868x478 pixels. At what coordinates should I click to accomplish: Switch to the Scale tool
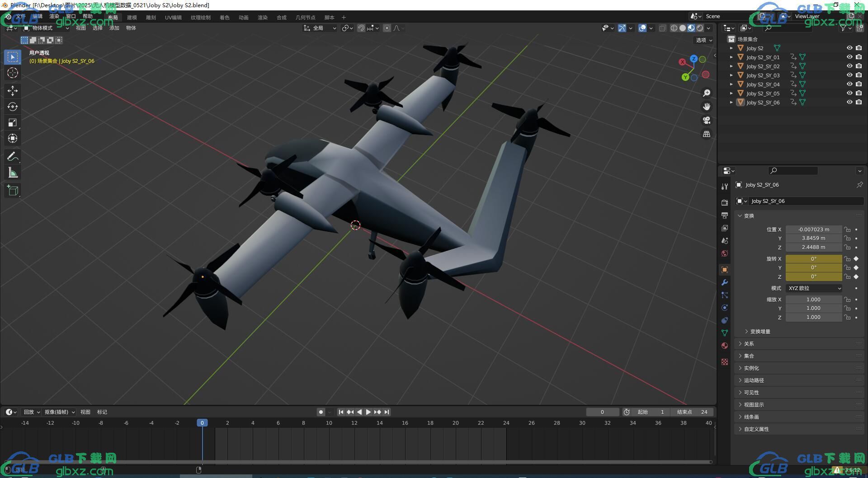(13, 122)
